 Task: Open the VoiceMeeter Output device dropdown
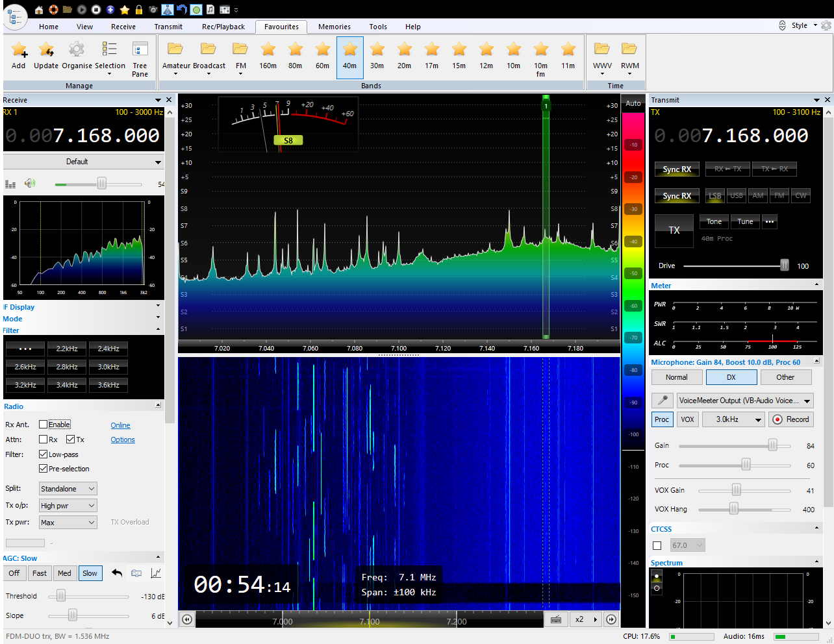(x=744, y=401)
